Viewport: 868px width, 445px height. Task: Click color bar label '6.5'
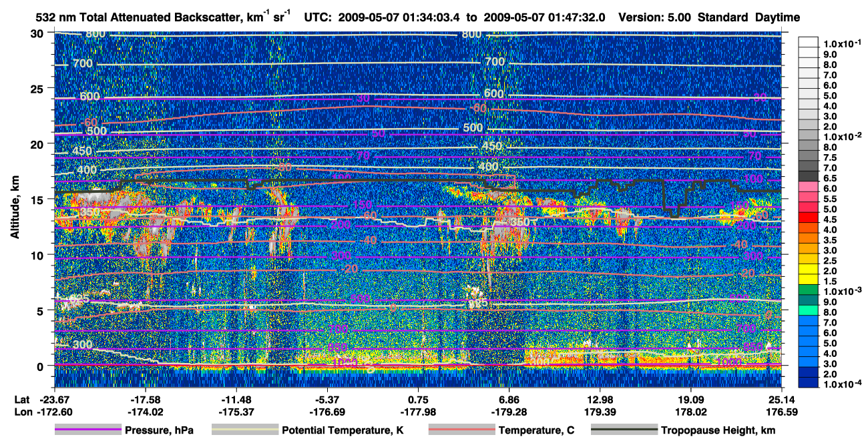tap(830, 179)
